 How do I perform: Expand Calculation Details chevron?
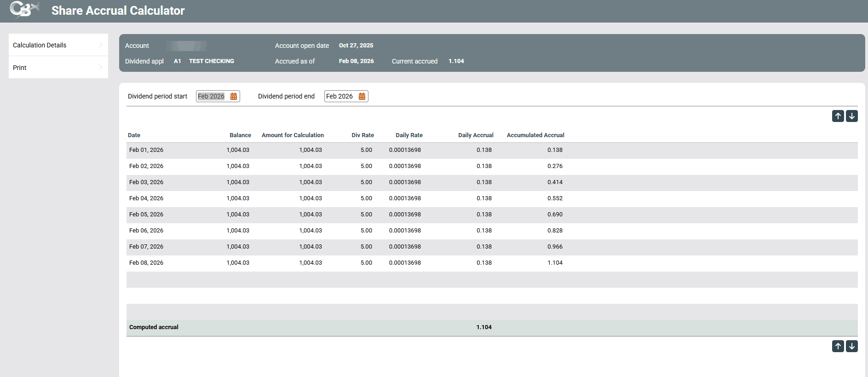tap(101, 45)
